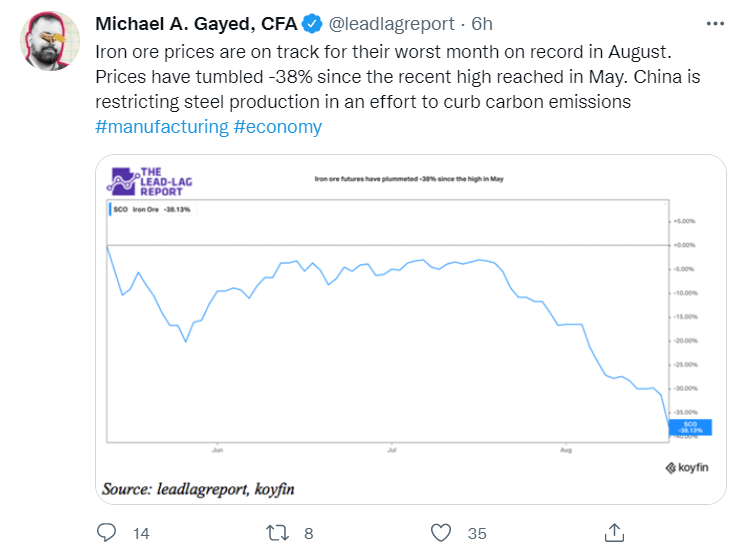Click the like count 35

click(477, 533)
